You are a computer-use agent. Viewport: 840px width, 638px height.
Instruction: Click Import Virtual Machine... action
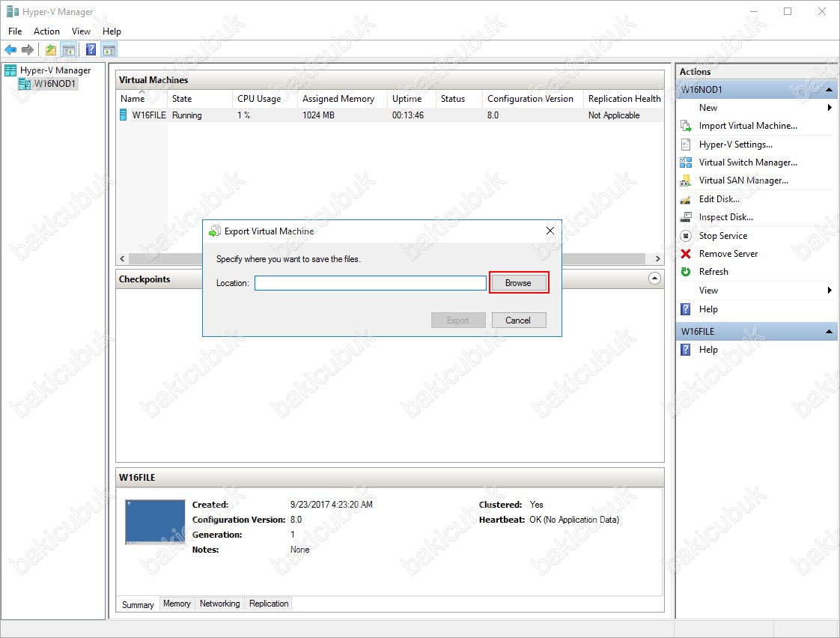click(x=748, y=126)
